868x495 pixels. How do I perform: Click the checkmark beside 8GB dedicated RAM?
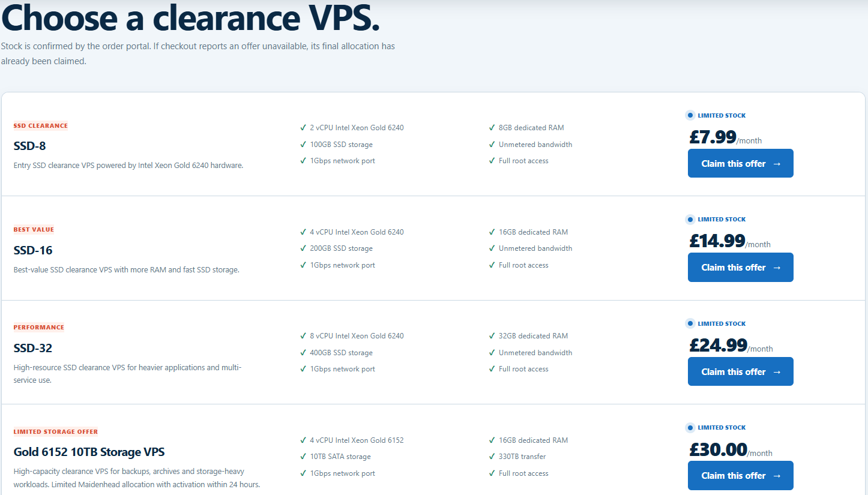(x=492, y=128)
